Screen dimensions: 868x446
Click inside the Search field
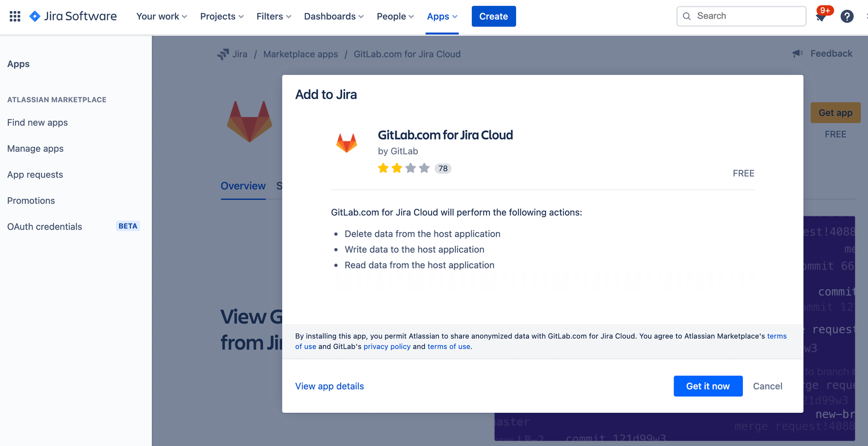pyautogui.click(x=740, y=16)
